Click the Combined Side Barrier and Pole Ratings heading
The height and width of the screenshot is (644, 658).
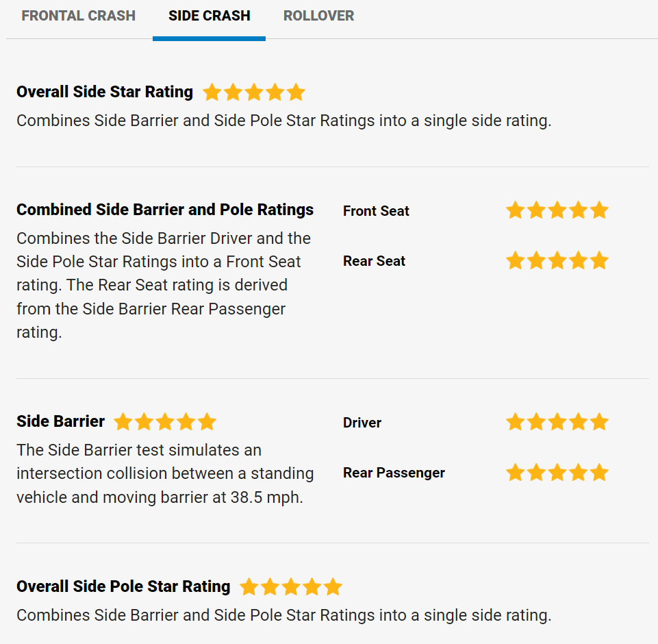(x=165, y=209)
